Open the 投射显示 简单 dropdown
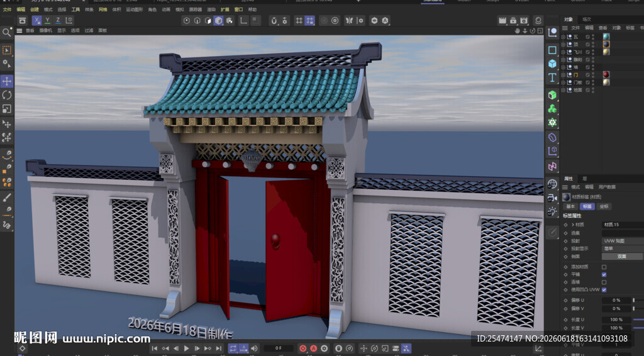This screenshot has width=644, height=356. [x=623, y=248]
